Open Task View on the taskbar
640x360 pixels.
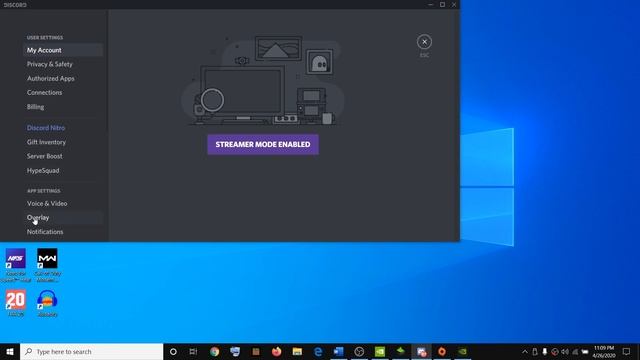193,351
